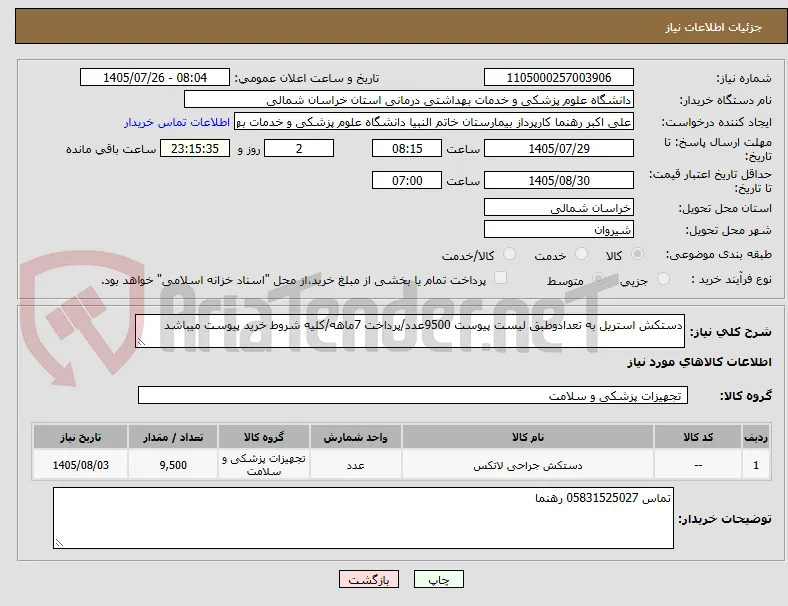Click the بازگشت back button
The image size is (788, 606).
tap(369, 579)
